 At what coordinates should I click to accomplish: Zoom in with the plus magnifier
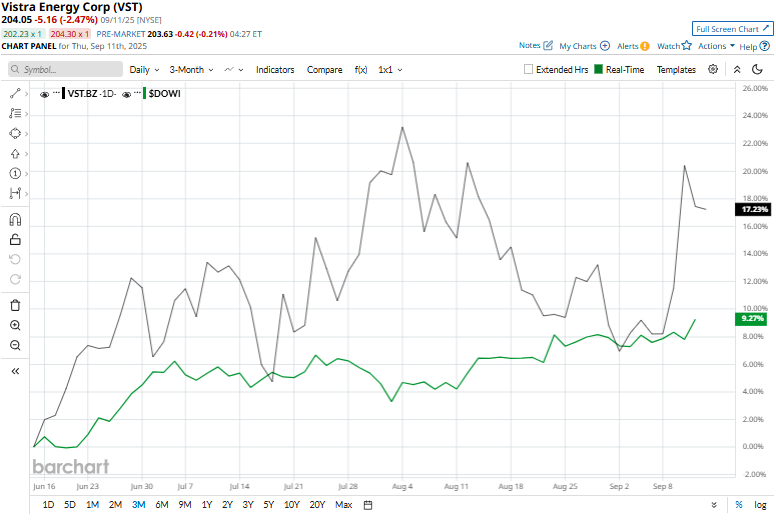click(x=15, y=325)
